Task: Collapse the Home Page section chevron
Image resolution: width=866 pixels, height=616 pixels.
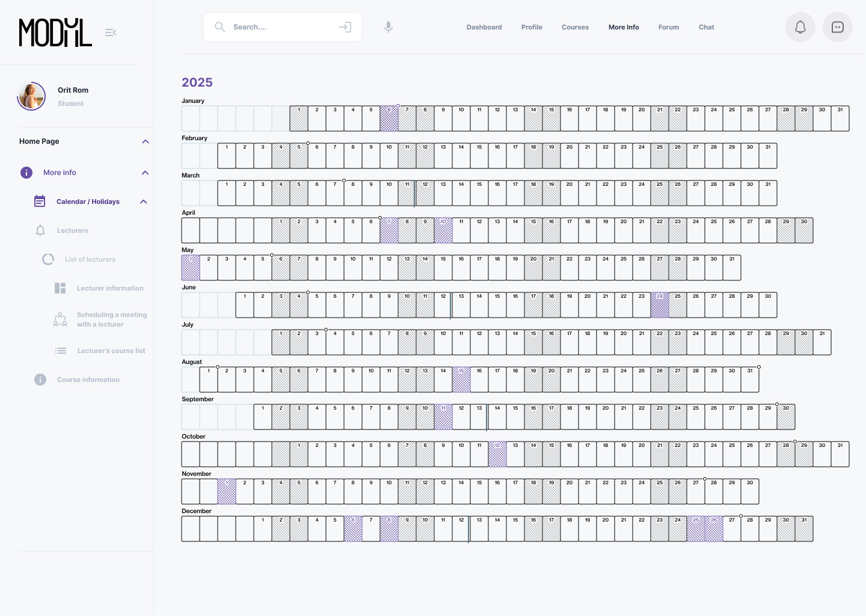Action: click(x=145, y=141)
